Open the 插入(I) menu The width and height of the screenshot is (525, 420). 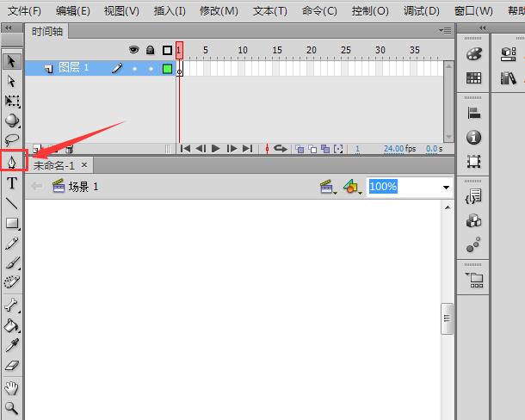[170, 11]
